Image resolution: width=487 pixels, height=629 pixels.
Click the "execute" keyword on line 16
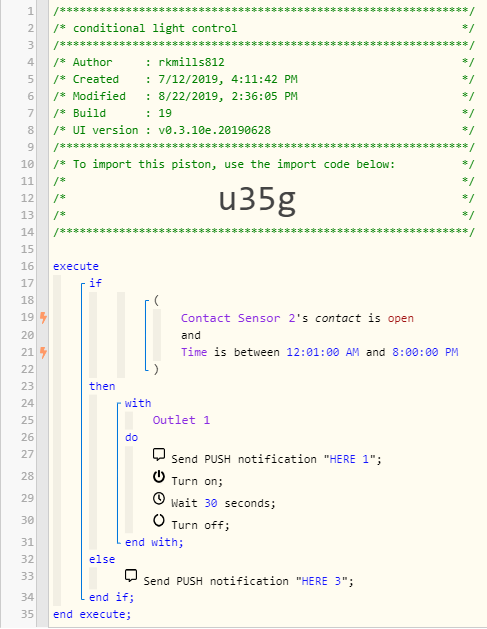(76, 266)
